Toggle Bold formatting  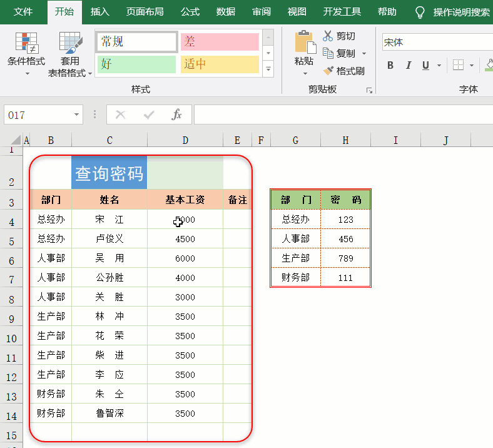tap(390, 66)
